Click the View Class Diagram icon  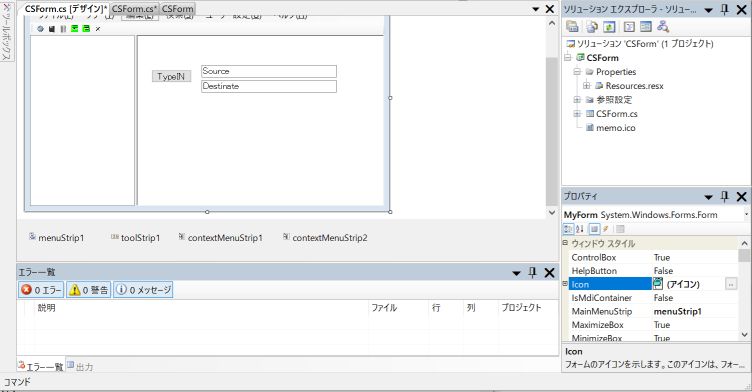[x=663, y=27]
